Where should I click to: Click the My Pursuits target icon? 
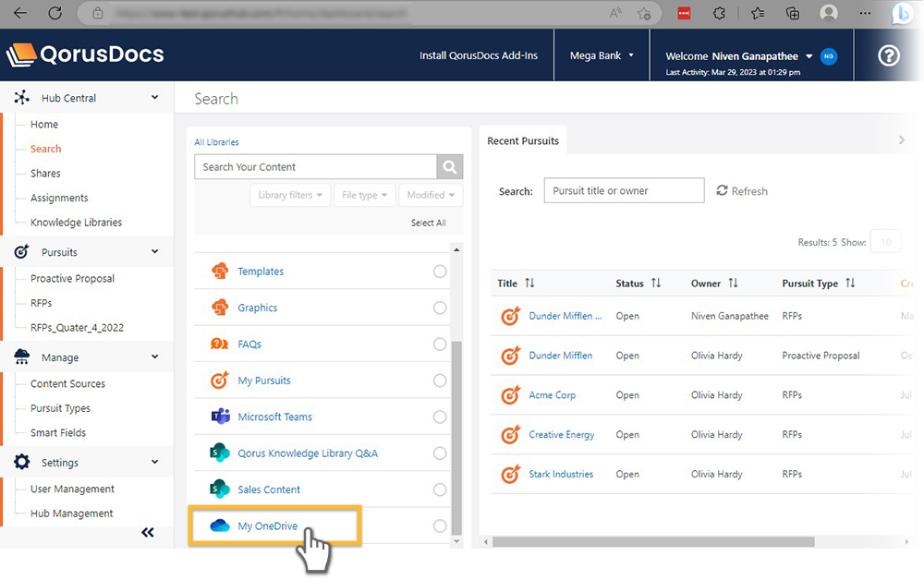[220, 381]
